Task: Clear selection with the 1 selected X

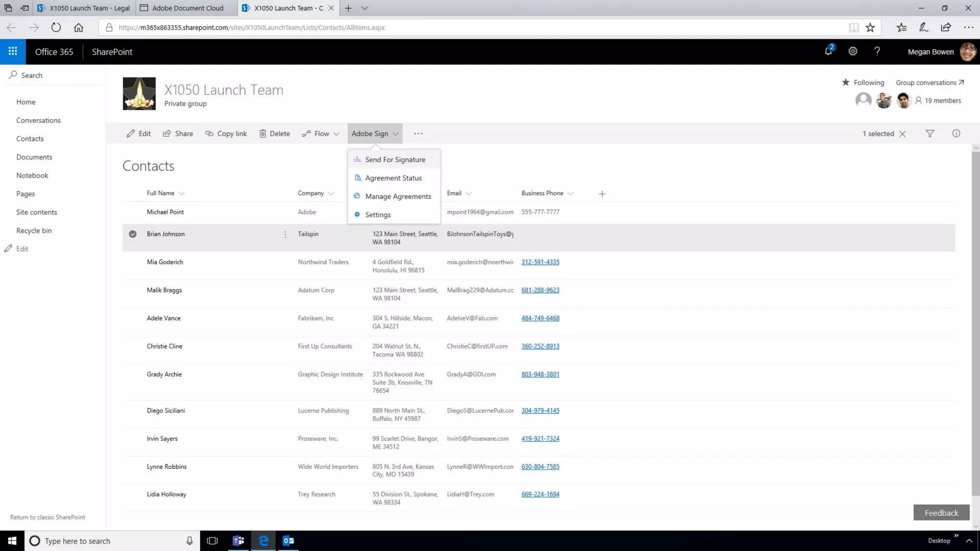Action: point(902,134)
